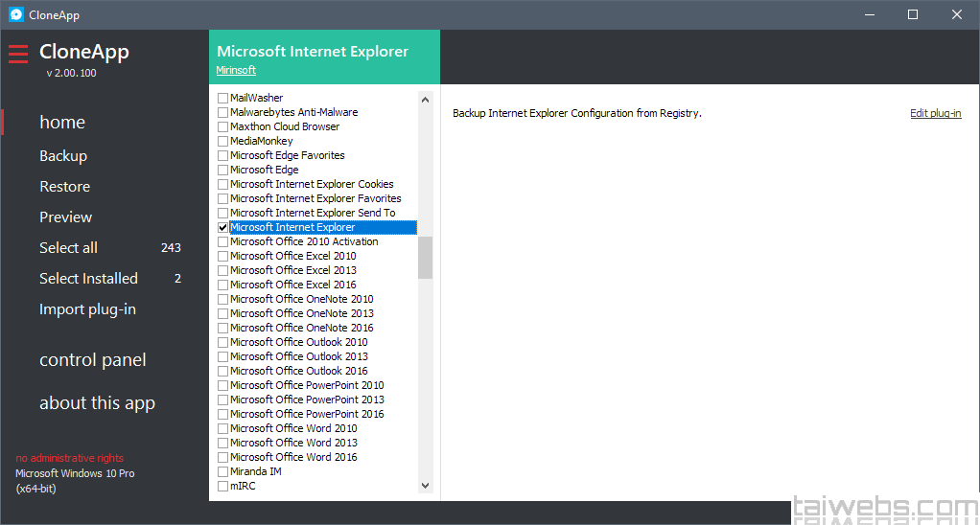Image resolution: width=980 pixels, height=525 pixels.
Task: Open the Edit plug-in link
Action: 935,113
